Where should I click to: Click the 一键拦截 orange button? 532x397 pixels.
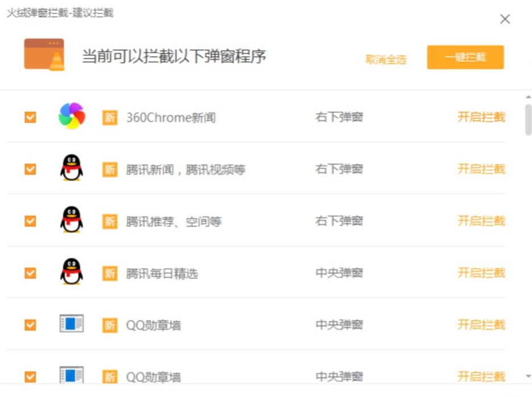(x=465, y=57)
